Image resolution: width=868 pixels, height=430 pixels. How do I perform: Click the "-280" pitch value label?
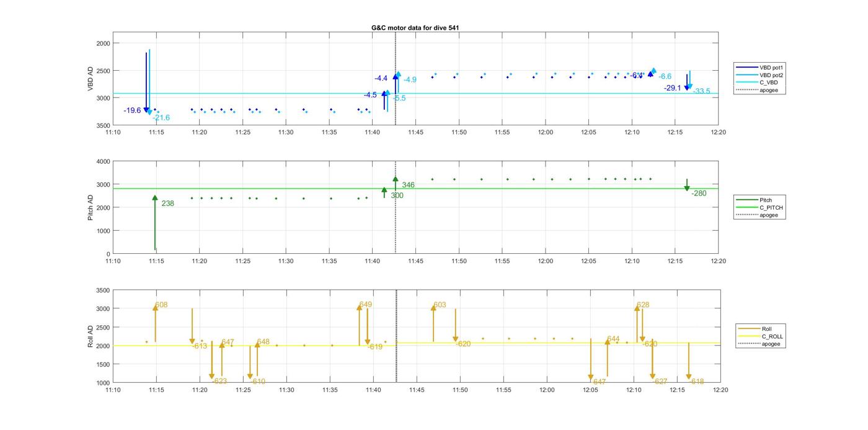click(699, 194)
